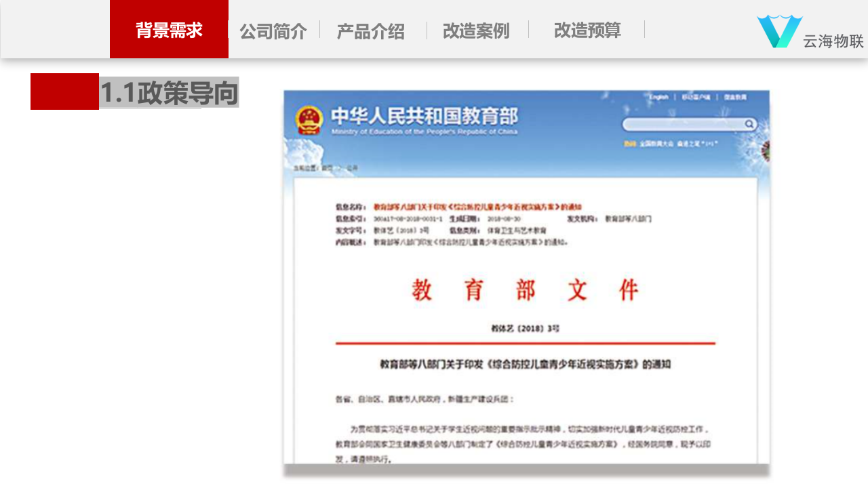Viewport: 868px width, 488px height.
Task: Select the 背景需求 navigation tab
Action: pos(168,29)
